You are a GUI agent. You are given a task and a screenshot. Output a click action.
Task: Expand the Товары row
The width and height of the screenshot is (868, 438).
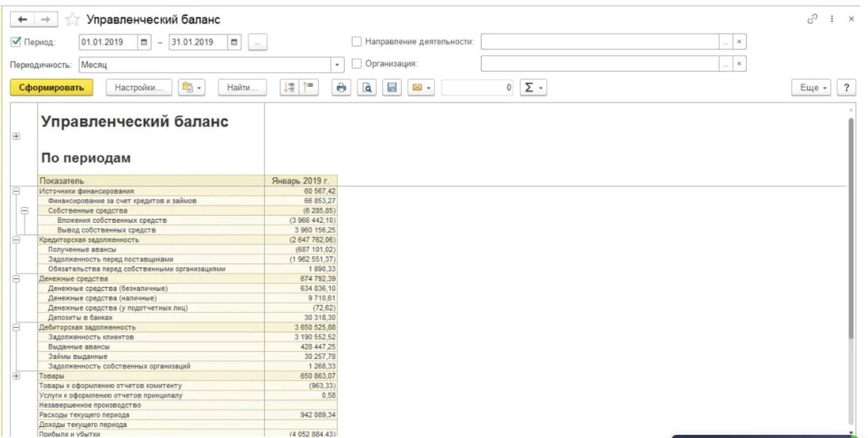pyautogui.click(x=16, y=376)
